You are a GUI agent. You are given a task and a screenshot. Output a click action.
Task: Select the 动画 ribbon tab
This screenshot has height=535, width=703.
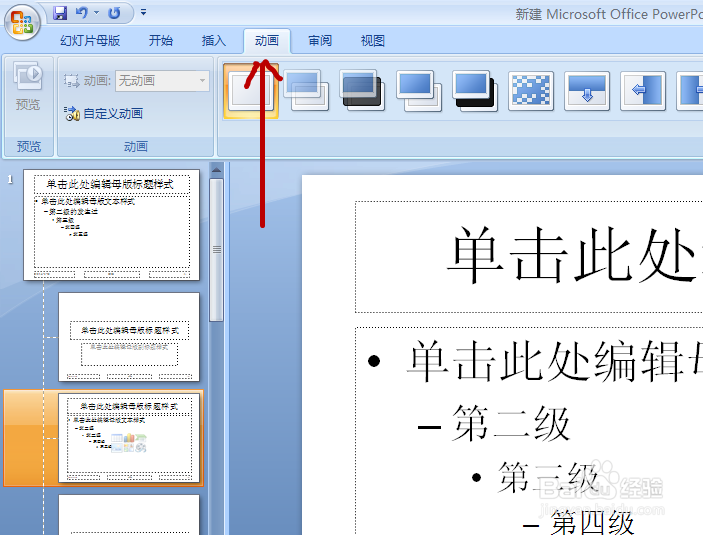click(x=267, y=41)
